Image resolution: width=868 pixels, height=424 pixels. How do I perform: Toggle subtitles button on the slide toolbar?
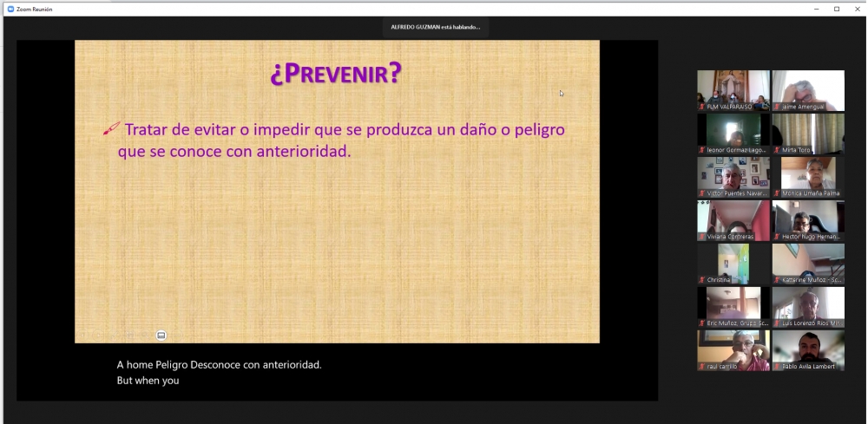161,336
